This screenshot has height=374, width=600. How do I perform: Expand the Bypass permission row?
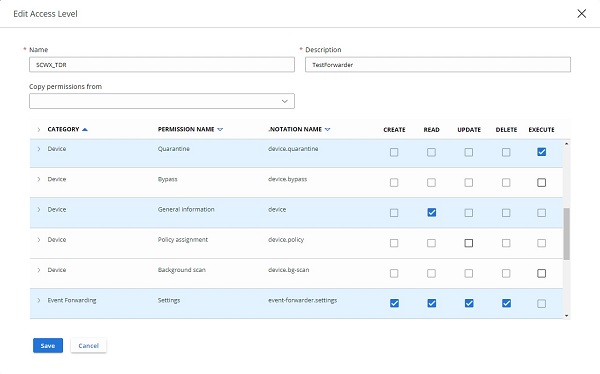click(x=39, y=179)
